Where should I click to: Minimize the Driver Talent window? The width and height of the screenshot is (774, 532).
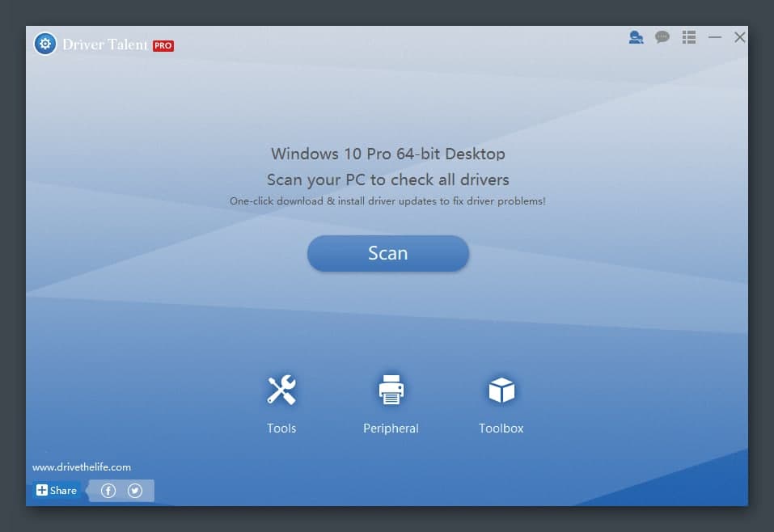coord(715,37)
